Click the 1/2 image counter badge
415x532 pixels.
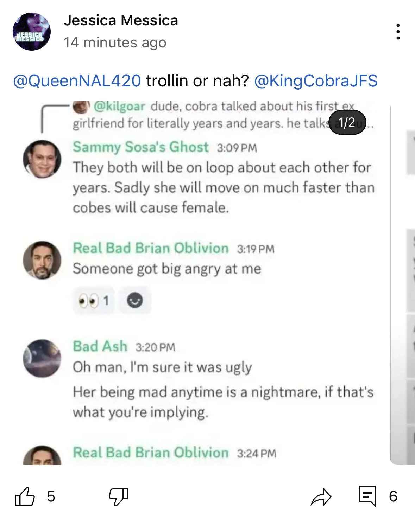347,123
